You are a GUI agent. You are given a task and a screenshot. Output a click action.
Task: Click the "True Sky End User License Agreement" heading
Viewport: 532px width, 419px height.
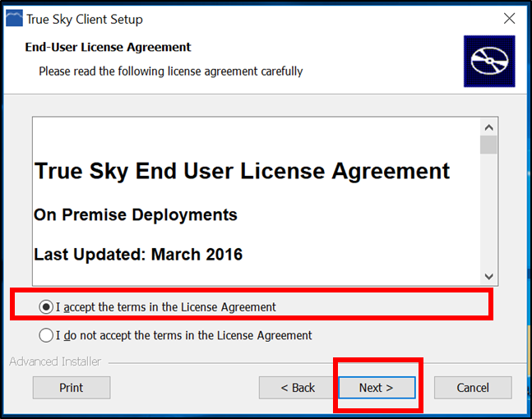click(x=242, y=172)
